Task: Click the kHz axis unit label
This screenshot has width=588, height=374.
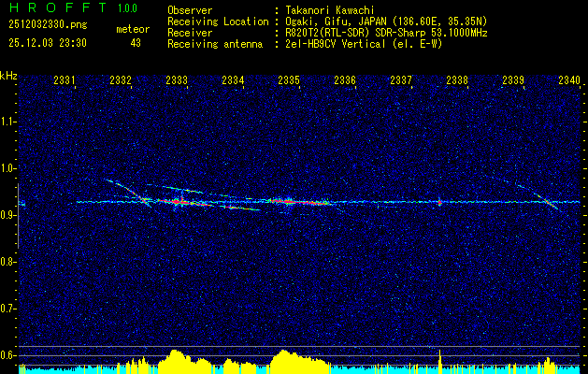Action: [8, 76]
